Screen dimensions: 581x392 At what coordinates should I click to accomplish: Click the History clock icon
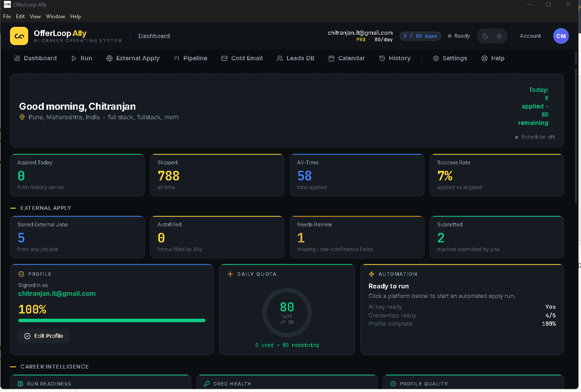pos(382,58)
